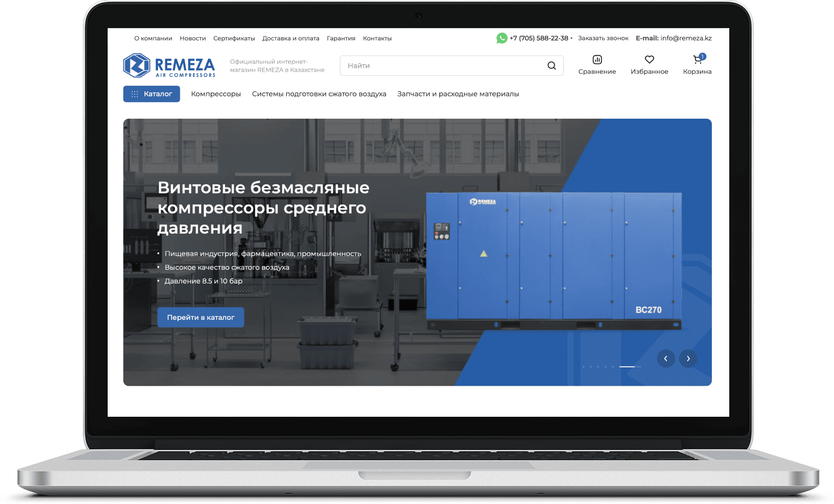
Task: Click phone number +7 (705) 588-22-38
Action: point(539,38)
